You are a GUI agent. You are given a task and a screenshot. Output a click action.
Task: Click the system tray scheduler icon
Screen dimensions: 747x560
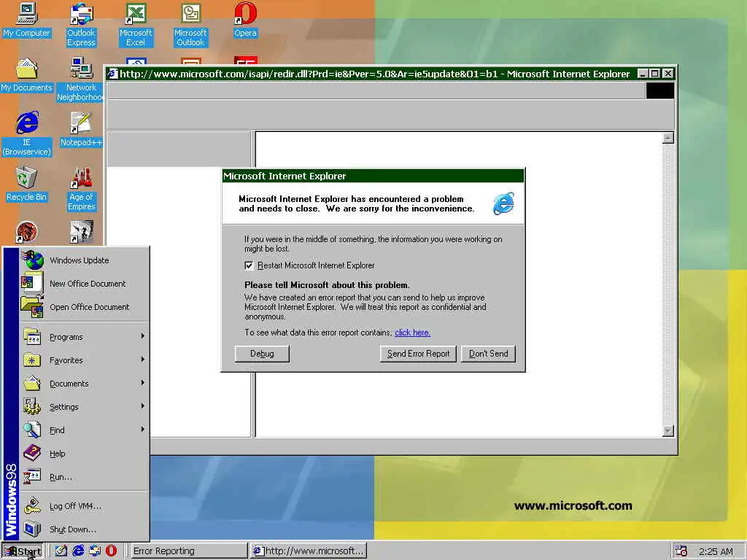click(681, 551)
